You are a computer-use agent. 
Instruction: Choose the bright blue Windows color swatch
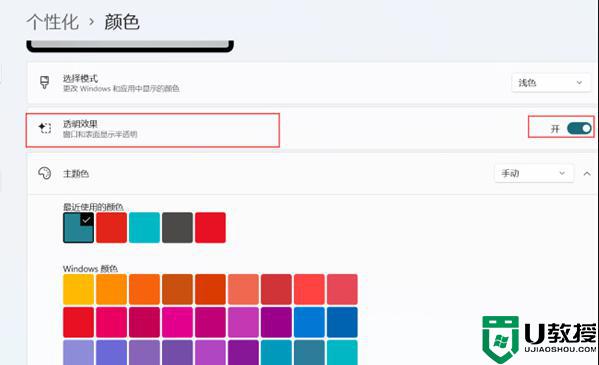pyautogui.click(x=309, y=322)
